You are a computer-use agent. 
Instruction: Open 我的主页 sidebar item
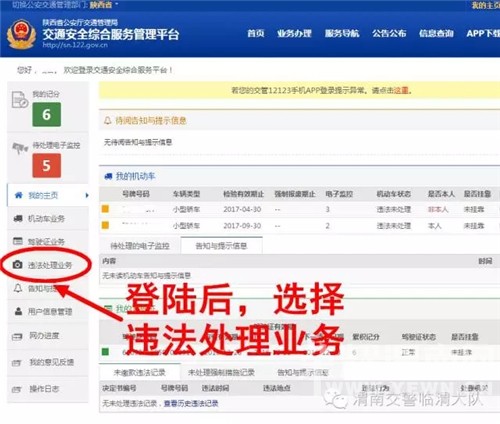point(48,195)
